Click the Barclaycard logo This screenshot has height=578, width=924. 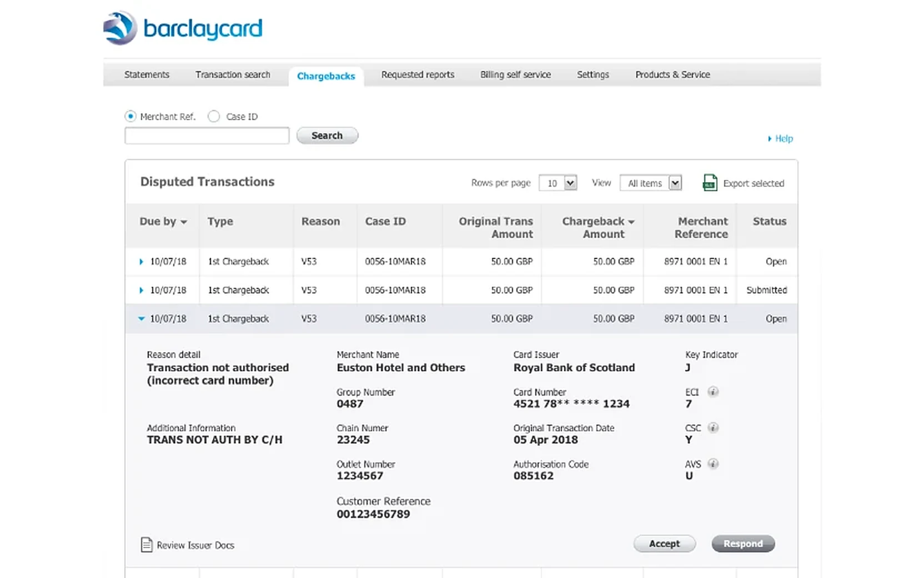pyautogui.click(x=183, y=28)
